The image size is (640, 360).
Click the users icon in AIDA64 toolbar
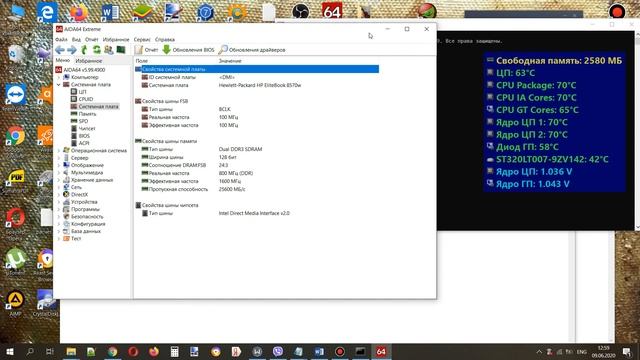click(109, 50)
